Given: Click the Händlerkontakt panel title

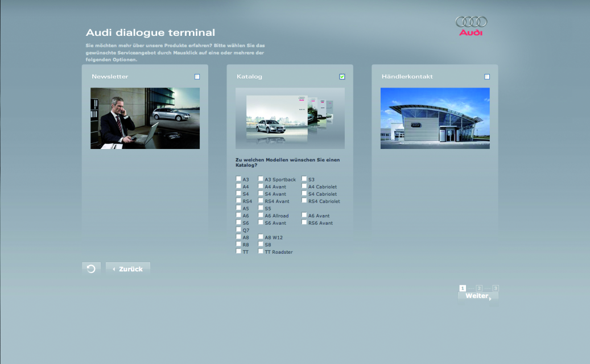Looking at the screenshot, I should (x=407, y=77).
